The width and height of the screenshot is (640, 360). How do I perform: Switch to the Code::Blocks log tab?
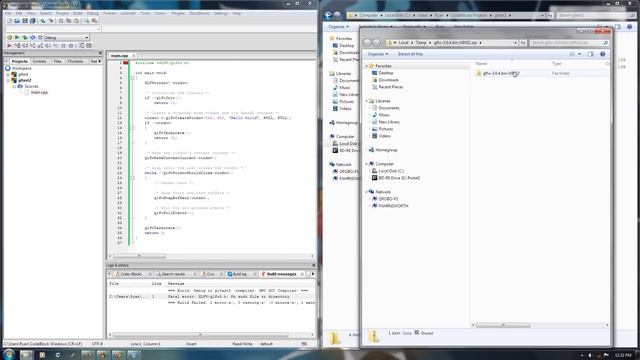point(131,274)
